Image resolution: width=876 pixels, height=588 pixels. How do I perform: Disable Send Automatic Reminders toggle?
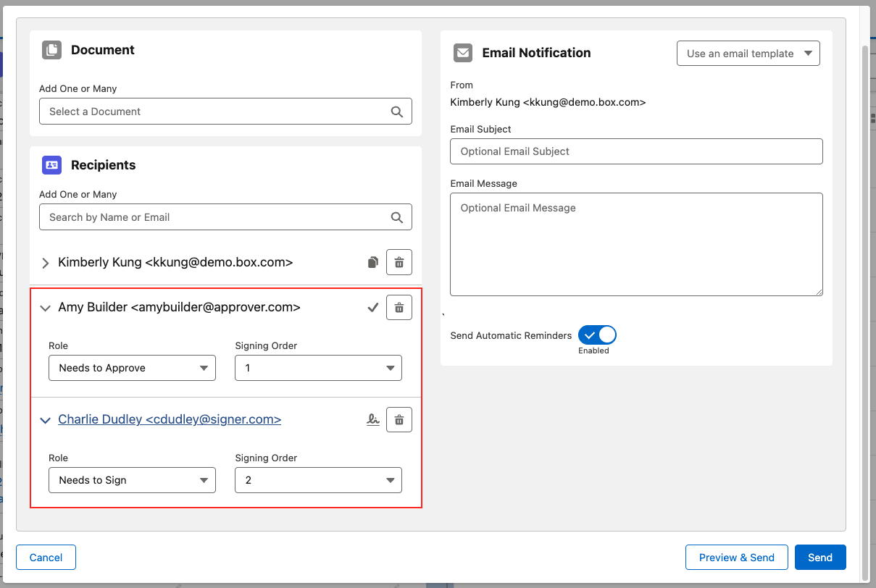(597, 335)
